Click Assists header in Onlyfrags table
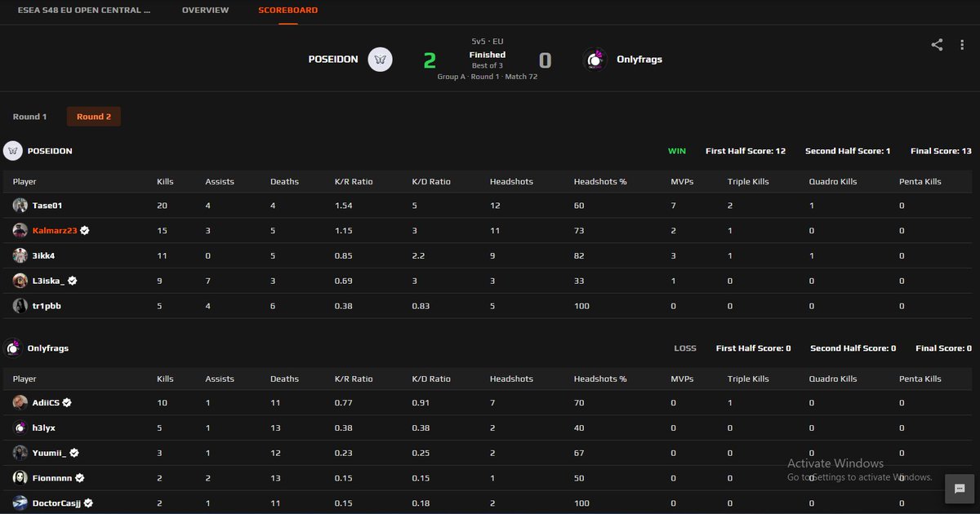The height and width of the screenshot is (514, 980). click(x=220, y=379)
